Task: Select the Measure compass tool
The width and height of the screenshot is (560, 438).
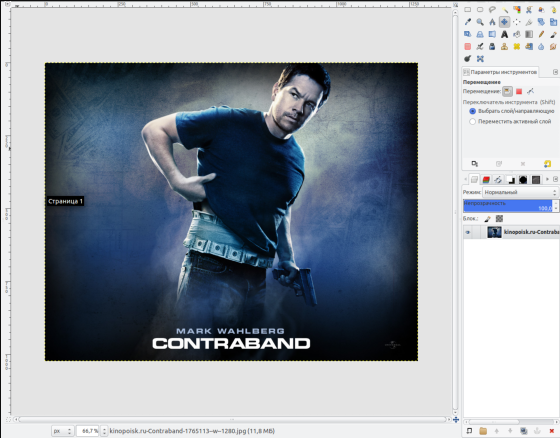Action: tap(492, 22)
